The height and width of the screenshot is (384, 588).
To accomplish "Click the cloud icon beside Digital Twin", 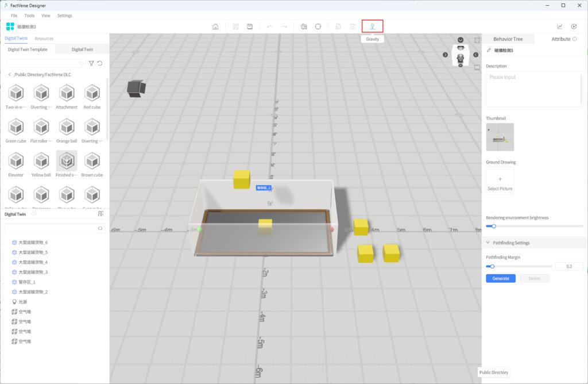I will [34, 214].
